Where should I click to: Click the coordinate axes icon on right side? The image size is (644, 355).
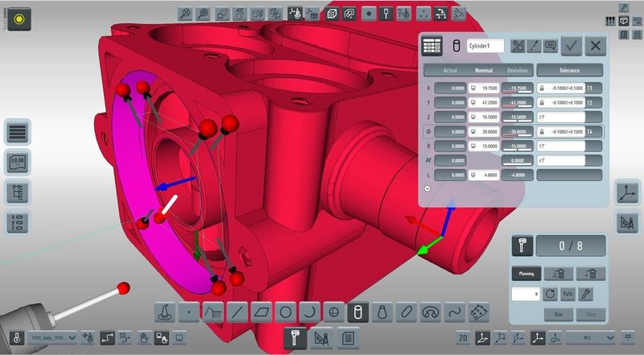pos(627,192)
